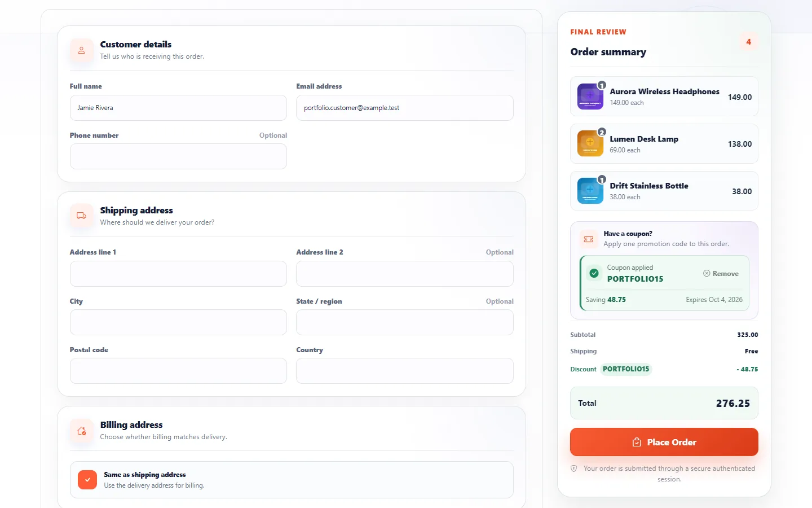Click the Shipping address truck icon
The width and height of the screenshot is (812, 508).
[x=82, y=216]
